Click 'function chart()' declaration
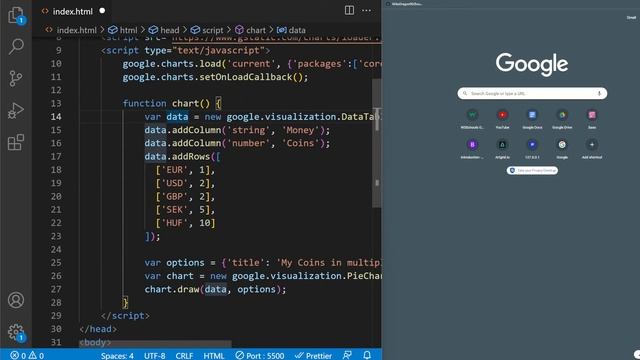Image resolution: width=640 pixels, height=360 pixels. (166, 103)
